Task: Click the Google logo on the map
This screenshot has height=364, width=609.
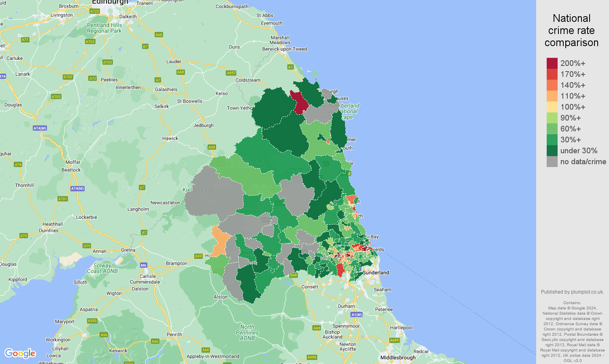Action: tap(20, 353)
